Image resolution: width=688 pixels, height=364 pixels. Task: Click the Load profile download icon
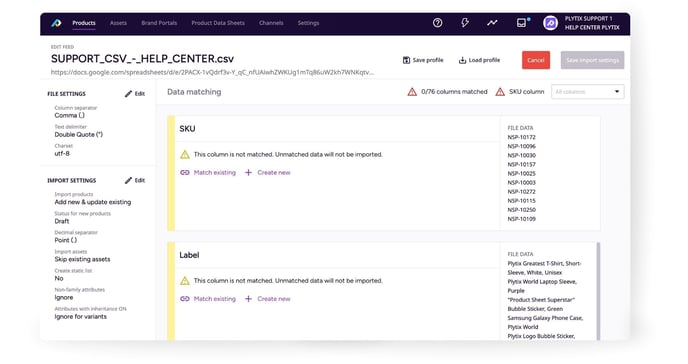point(462,60)
